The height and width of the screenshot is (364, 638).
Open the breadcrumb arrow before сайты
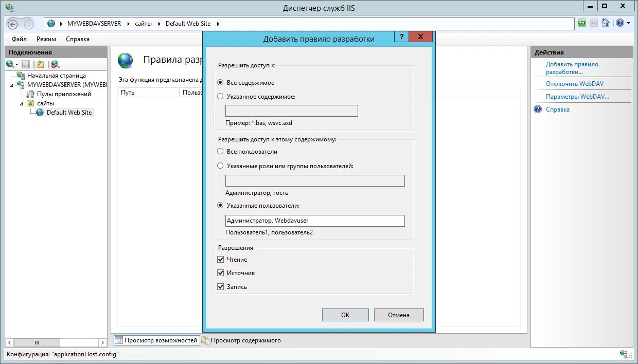click(128, 24)
